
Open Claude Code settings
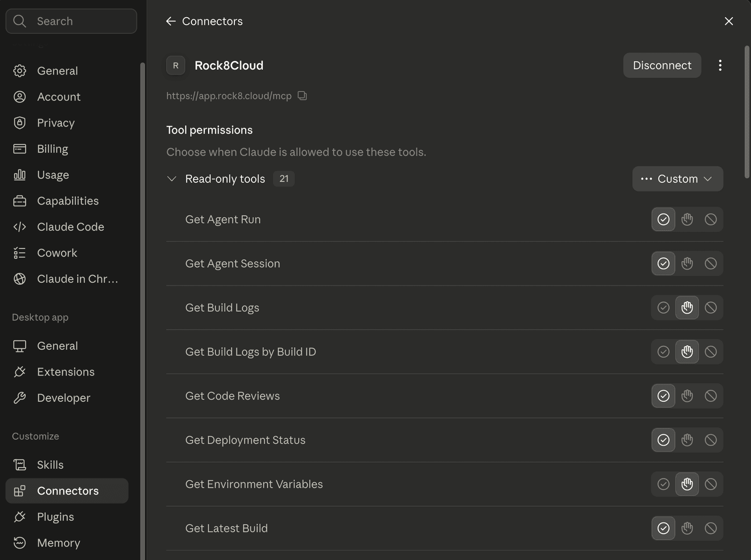pos(67,227)
